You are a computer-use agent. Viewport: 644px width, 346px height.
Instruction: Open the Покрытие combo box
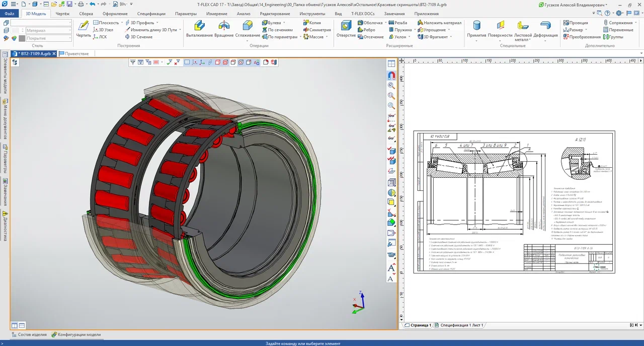tap(48, 38)
